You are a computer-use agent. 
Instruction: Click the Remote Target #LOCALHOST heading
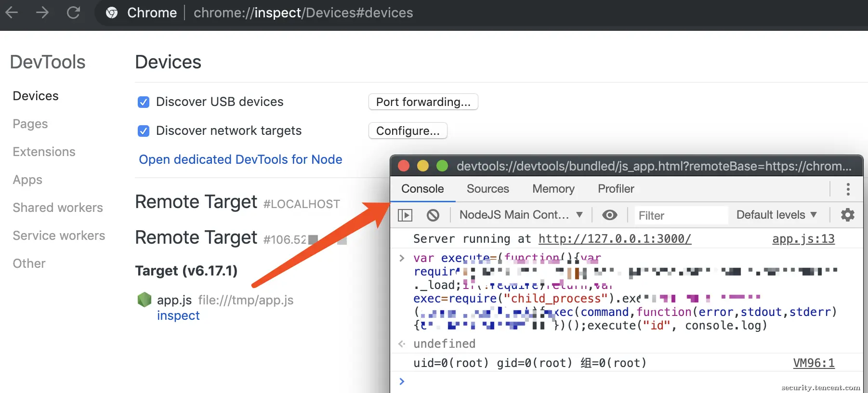(x=237, y=202)
